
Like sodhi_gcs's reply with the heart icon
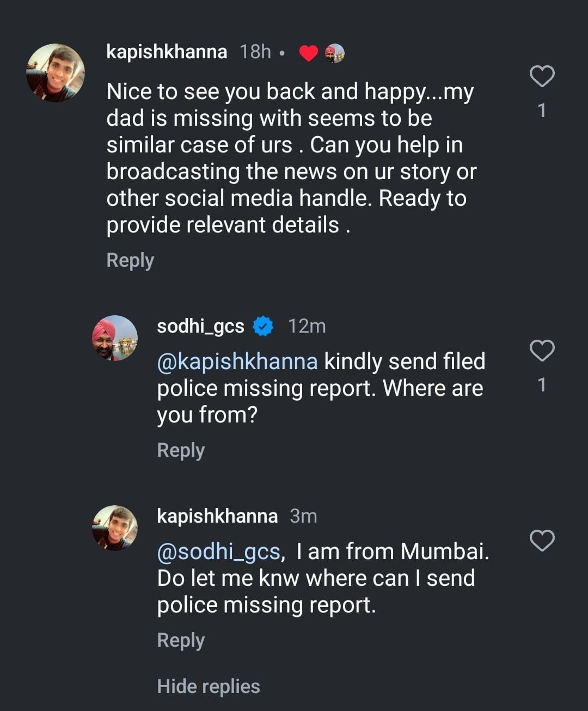click(x=542, y=351)
